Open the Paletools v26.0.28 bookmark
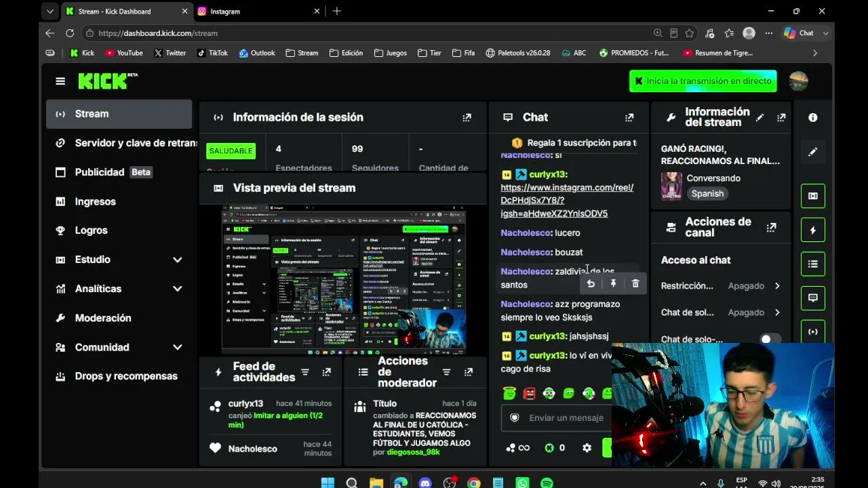Screen dimensions: 868x488 tap(518, 53)
